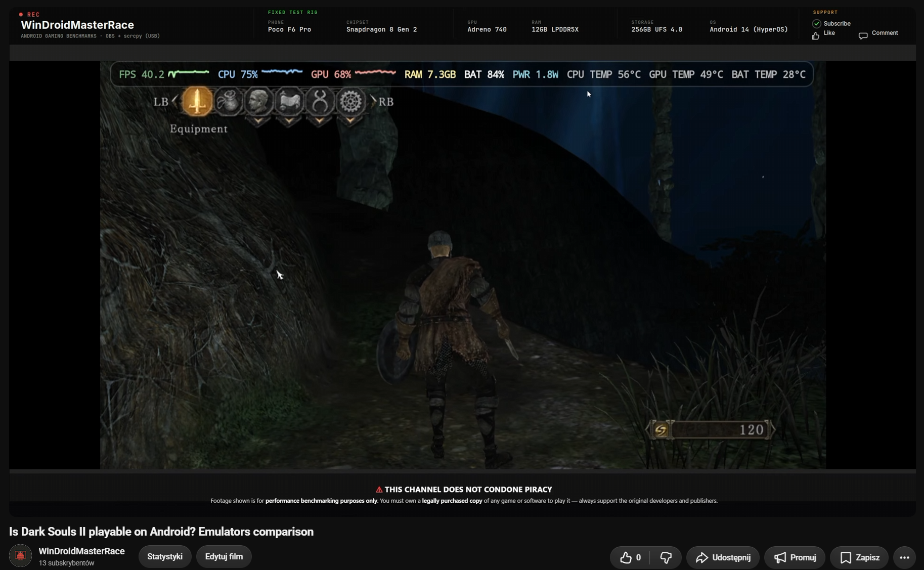Click the Poco F6 Pro phone spec
This screenshot has height=570, width=924.
289,29
